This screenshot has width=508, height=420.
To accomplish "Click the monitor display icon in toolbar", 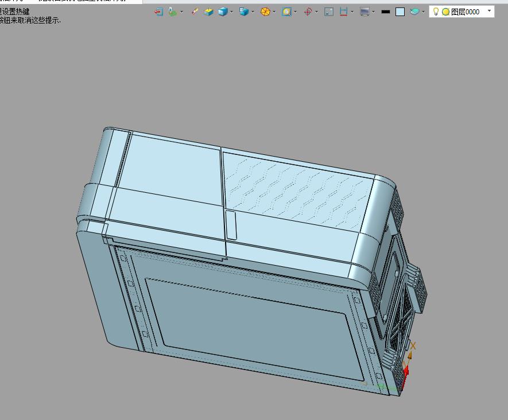I will pos(364,11).
